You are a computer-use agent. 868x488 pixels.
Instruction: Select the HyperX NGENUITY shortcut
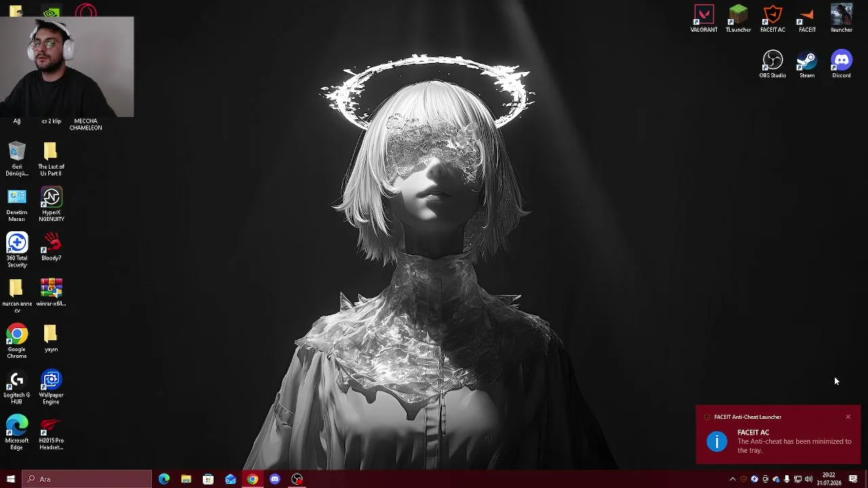(x=52, y=205)
